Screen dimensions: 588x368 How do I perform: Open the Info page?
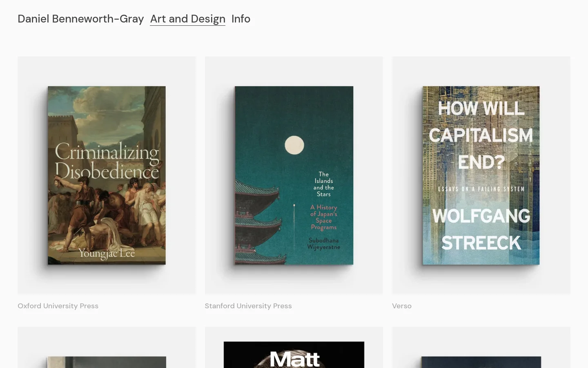241,19
